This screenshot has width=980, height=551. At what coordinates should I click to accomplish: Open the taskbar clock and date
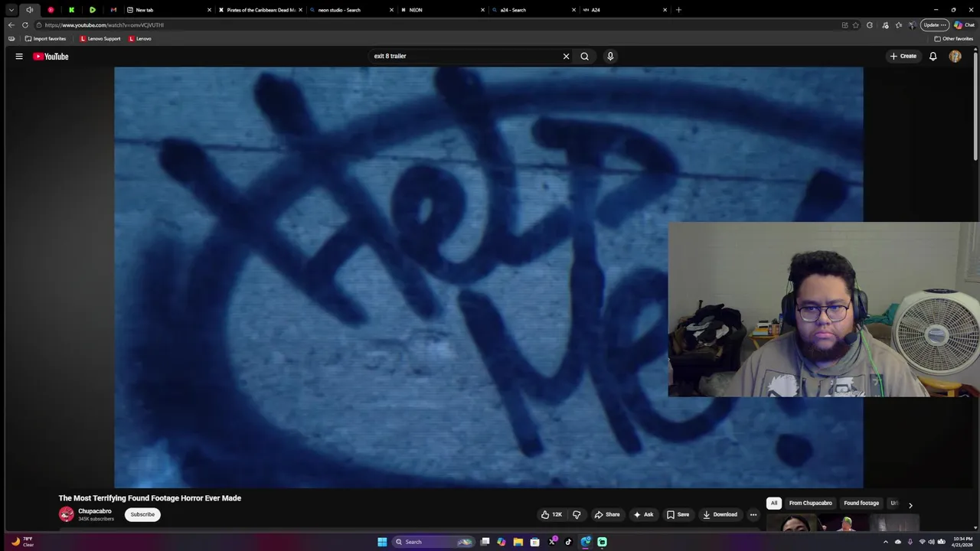coord(962,542)
